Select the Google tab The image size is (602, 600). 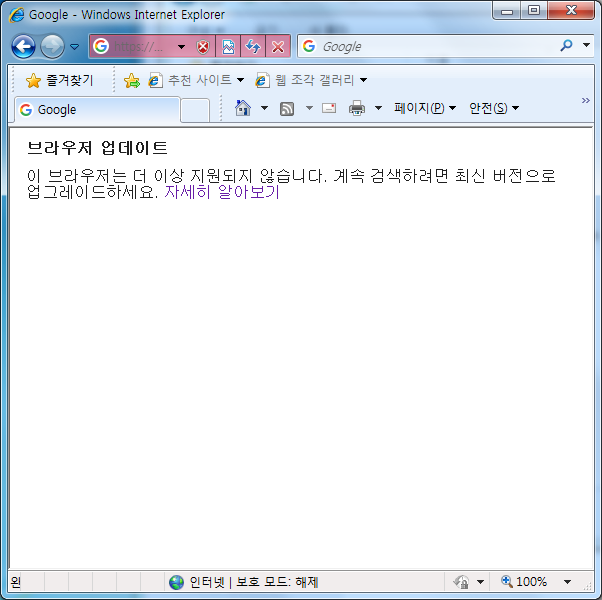(x=97, y=110)
